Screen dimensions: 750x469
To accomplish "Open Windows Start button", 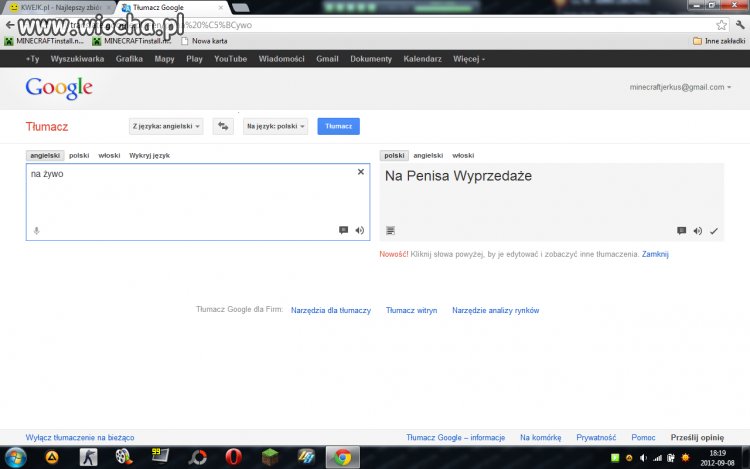I will 15,458.
